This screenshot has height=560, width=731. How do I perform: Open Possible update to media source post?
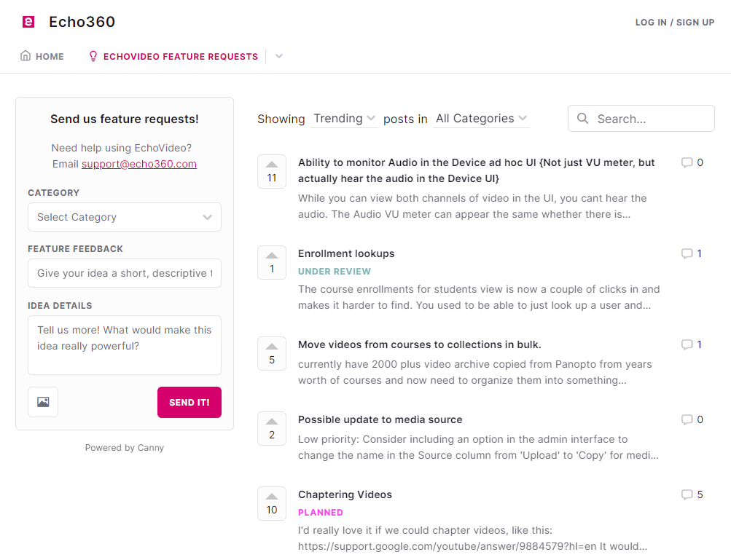tap(380, 419)
